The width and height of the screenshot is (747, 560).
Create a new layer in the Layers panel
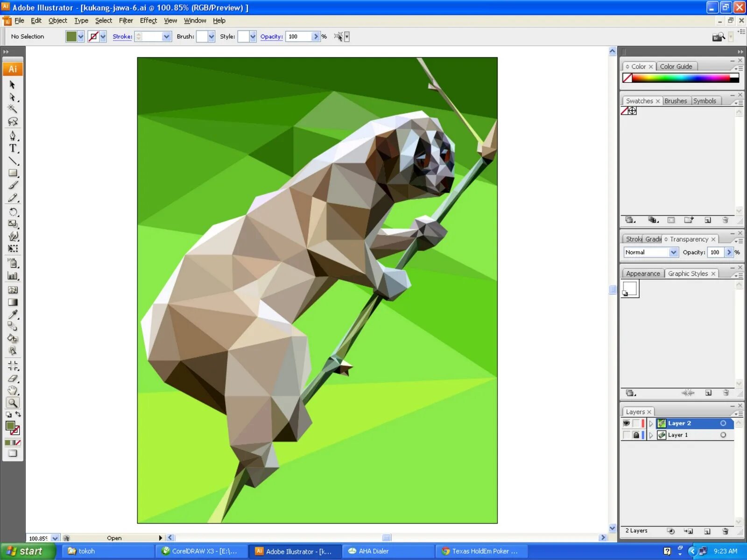point(707,531)
